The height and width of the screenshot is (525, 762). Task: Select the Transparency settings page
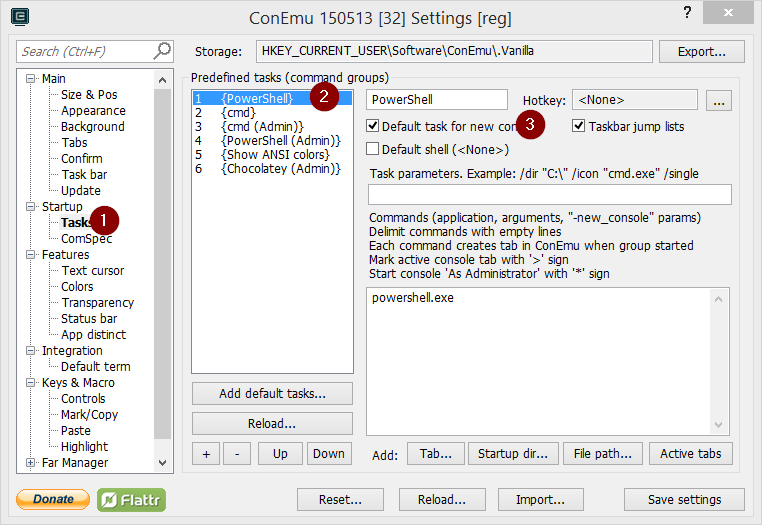click(97, 303)
